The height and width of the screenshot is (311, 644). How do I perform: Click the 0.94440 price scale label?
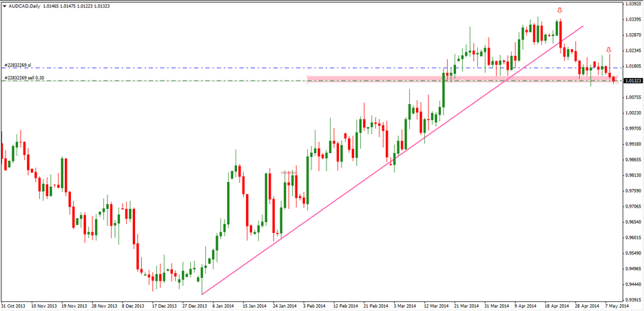[633, 284]
